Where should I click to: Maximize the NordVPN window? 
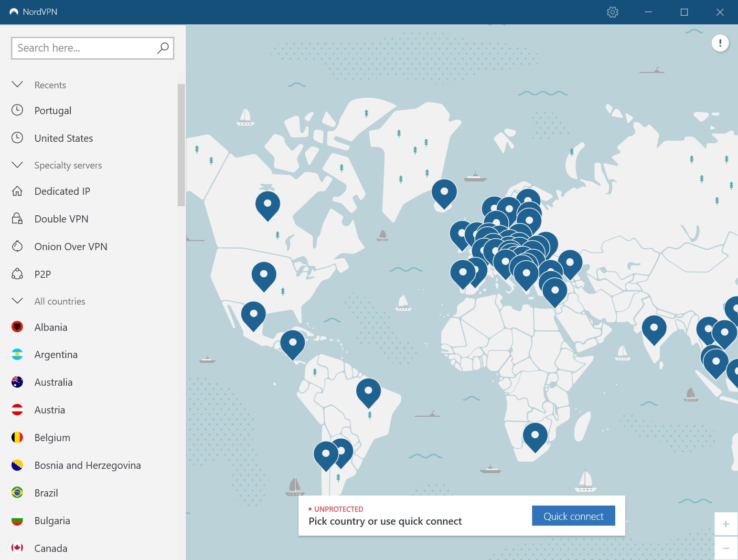point(684,12)
